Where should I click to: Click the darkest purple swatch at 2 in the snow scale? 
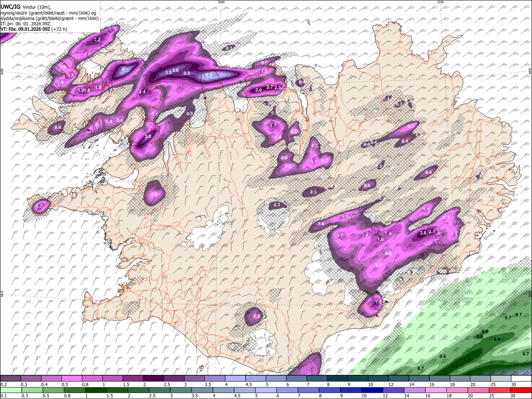pyautogui.click(x=153, y=378)
